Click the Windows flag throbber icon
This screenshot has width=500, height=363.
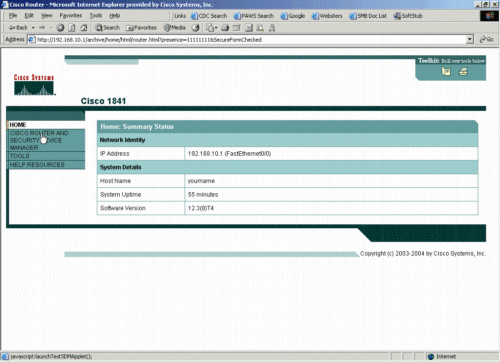[x=489, y=16]
